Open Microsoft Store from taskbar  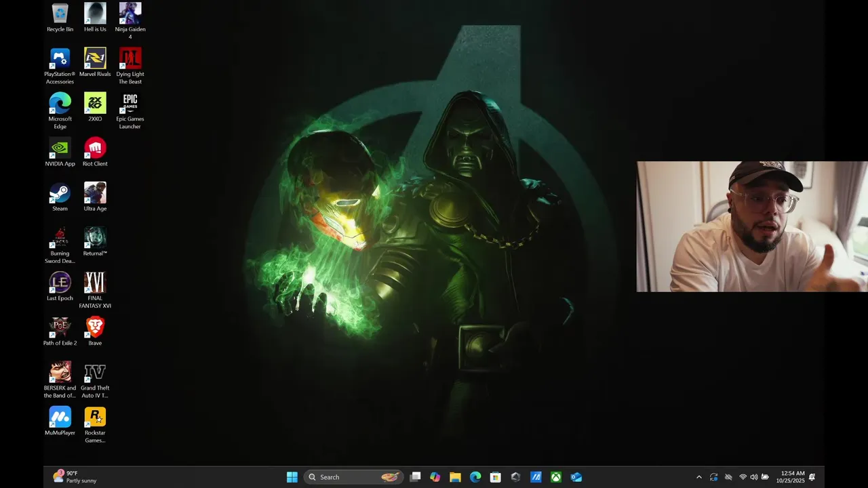[496, 477]
